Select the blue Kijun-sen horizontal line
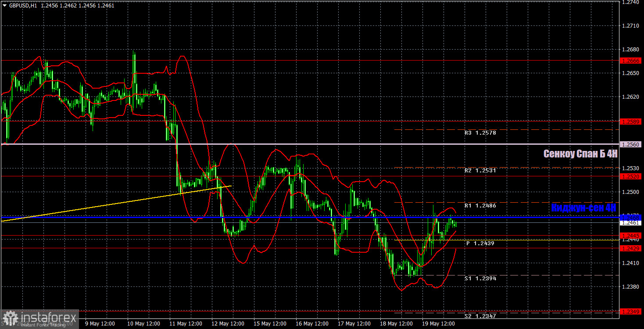644x329 pixels. tap(309, 217)
